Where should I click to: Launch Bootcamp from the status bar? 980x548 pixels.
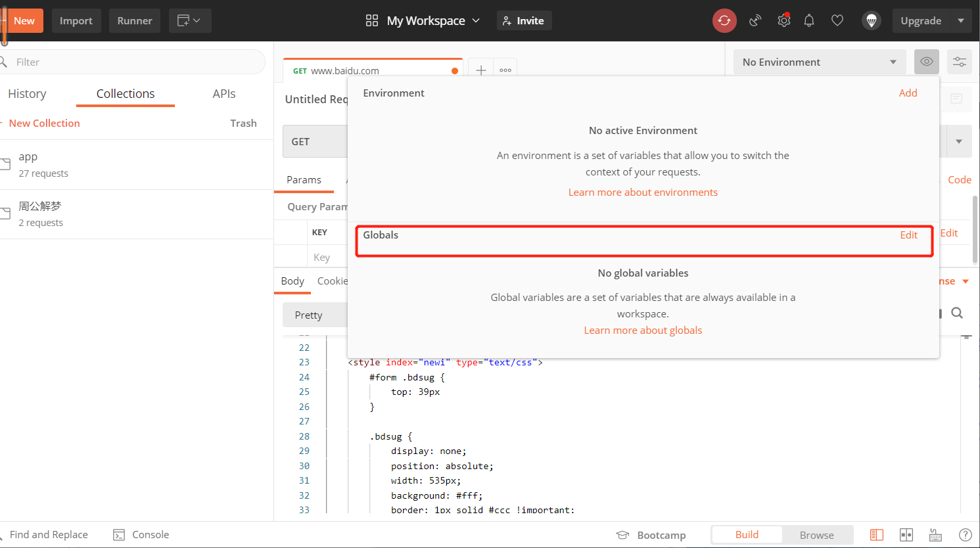pos(651,535)
